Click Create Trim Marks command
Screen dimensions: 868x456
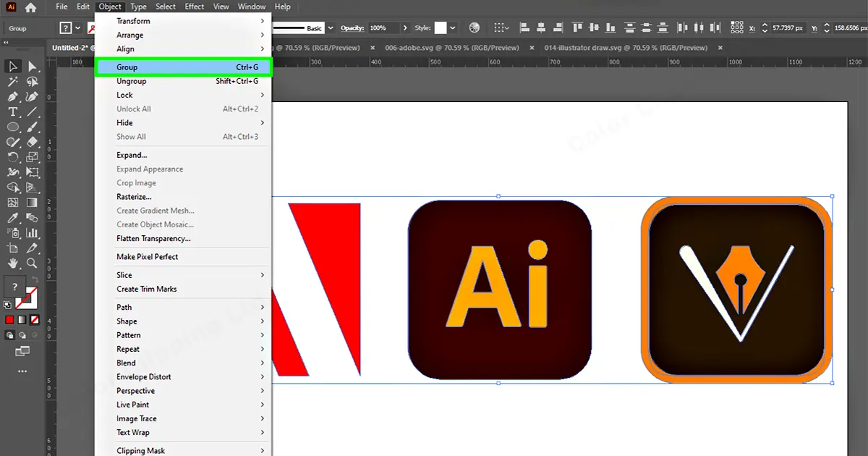[183, 289]
